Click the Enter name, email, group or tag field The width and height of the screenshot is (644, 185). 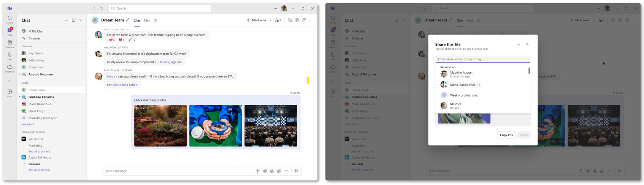point(483,59)
